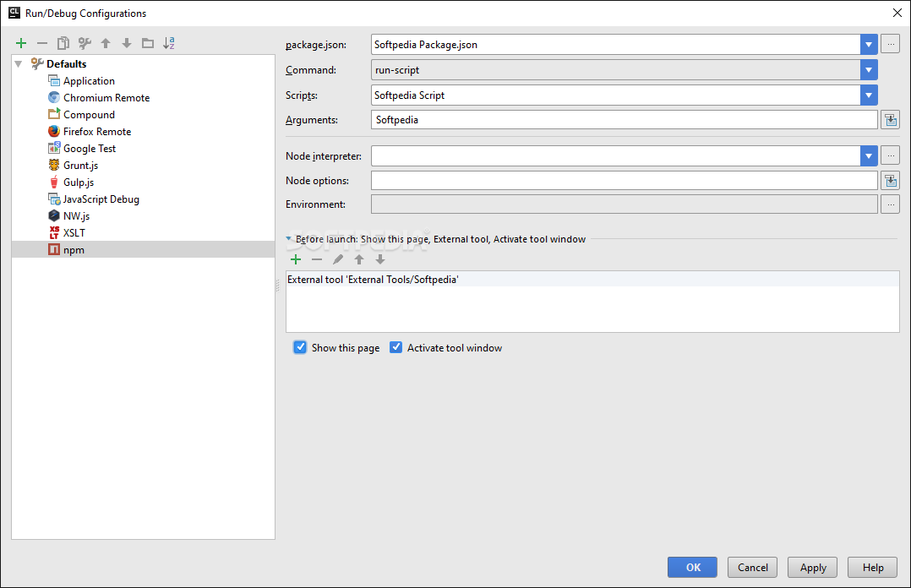
Task: Move before launch task down
Action: [380, 259]
